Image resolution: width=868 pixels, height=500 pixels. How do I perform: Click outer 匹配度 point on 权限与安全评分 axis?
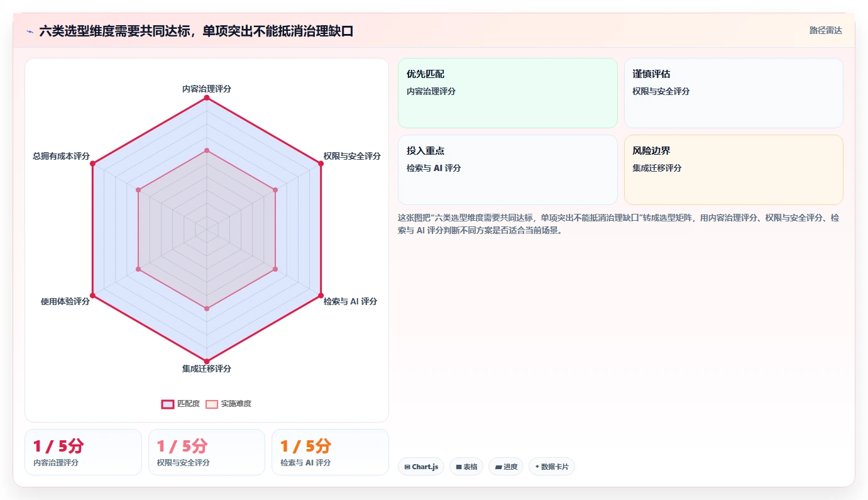[x=321, y=164]
